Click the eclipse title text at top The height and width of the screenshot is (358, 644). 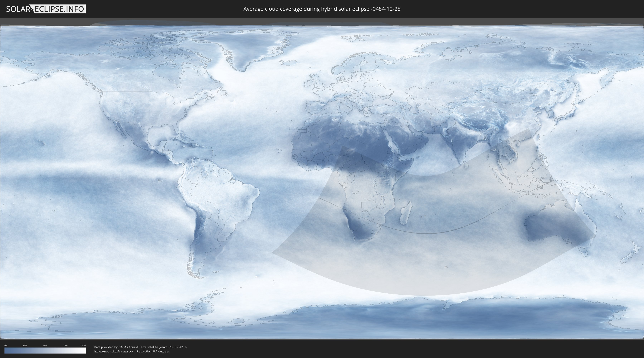click(322, 9)
